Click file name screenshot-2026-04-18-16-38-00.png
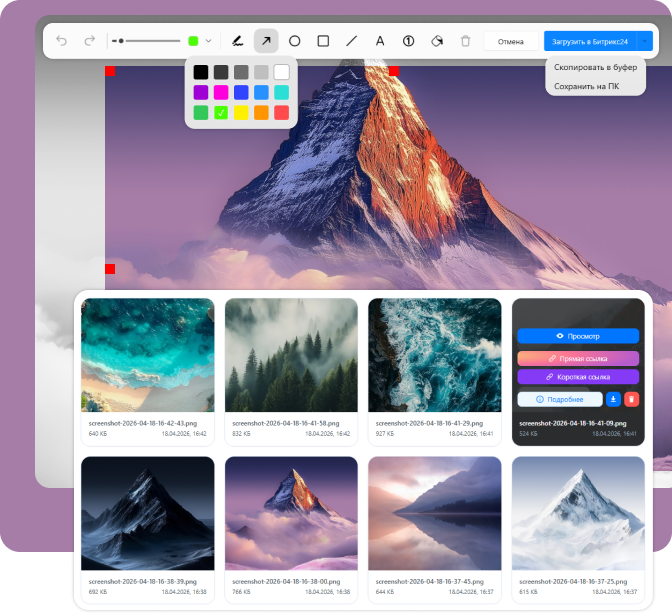The width and height of the screenshot is (672, 614). click(x=286, y=581)
